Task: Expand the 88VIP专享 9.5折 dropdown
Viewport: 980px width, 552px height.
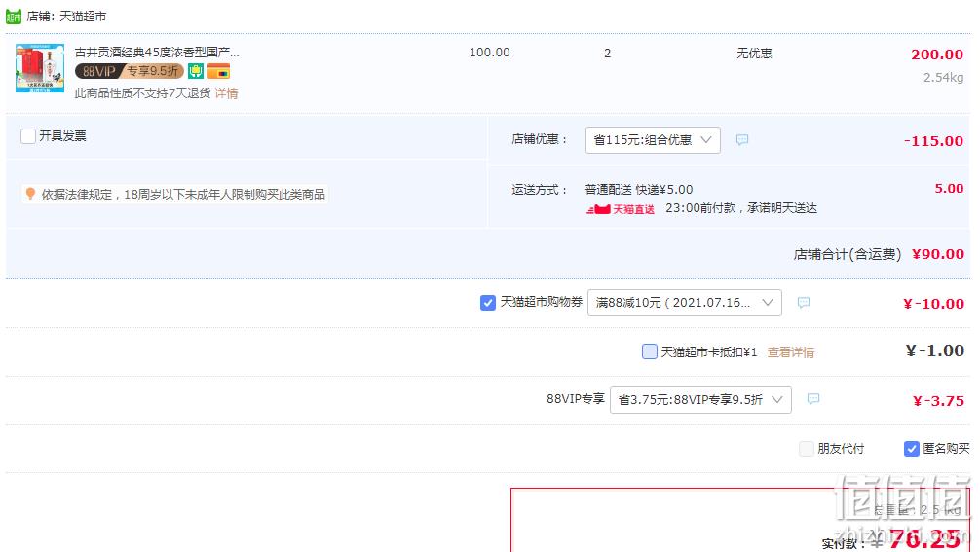Action: 700,399
